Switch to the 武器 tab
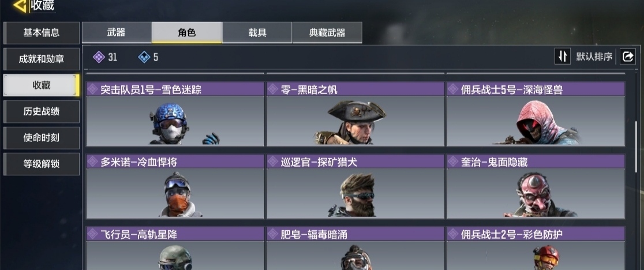 click(x=117, y=33)
